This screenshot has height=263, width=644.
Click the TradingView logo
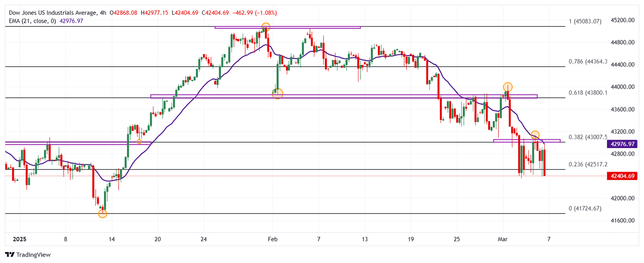[27, 254]
